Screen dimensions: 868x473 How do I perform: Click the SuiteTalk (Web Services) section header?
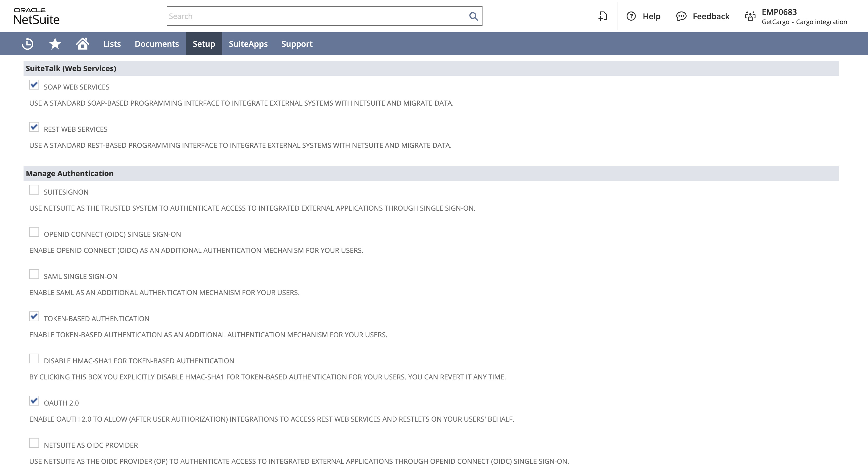[x=431, y=68]
